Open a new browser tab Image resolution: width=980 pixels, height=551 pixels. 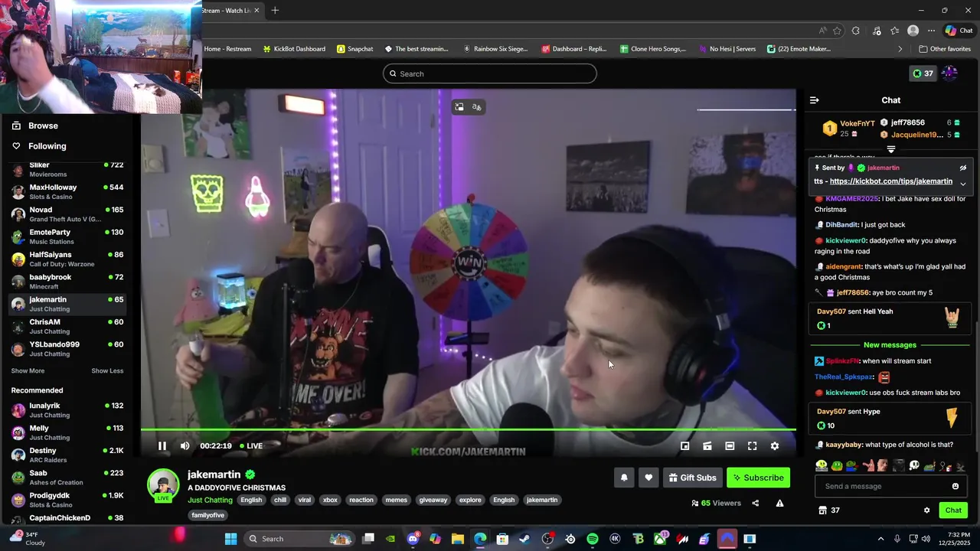pyautogui.click(x=275, y=10)
